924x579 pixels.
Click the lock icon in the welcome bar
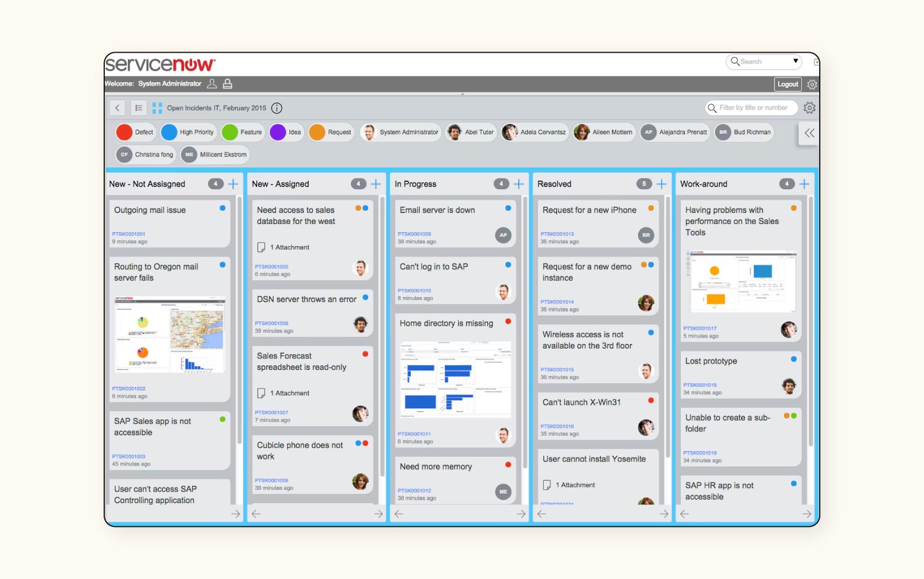(228, 84)
